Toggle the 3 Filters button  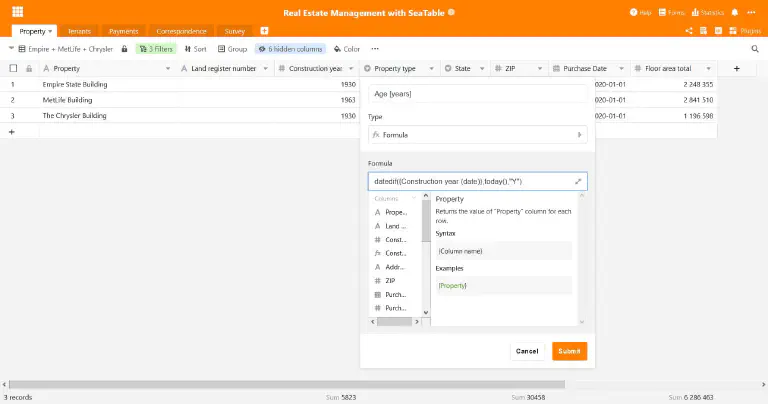pos(156,49)
